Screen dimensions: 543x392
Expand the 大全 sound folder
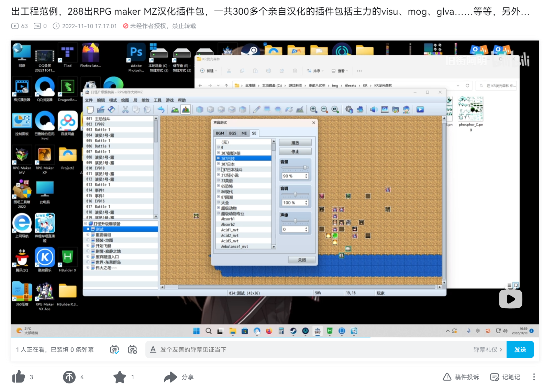point(218,202)
